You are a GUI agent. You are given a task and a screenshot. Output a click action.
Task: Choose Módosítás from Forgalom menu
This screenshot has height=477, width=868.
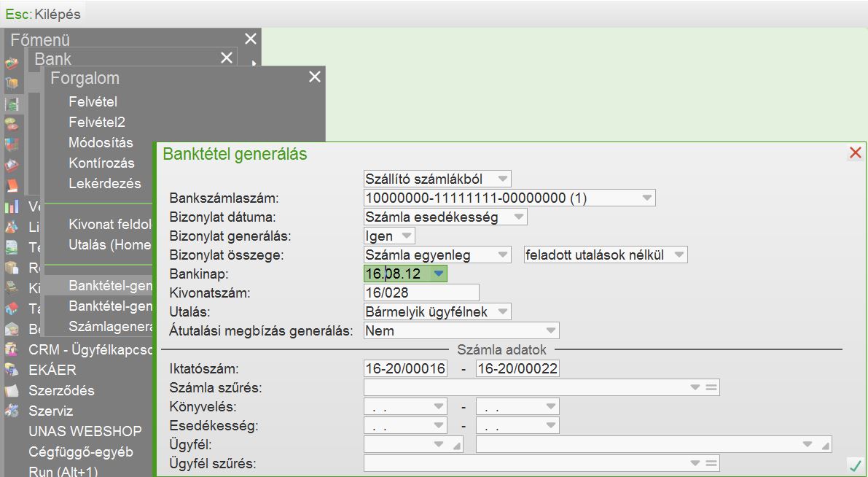tap(101, 143)
